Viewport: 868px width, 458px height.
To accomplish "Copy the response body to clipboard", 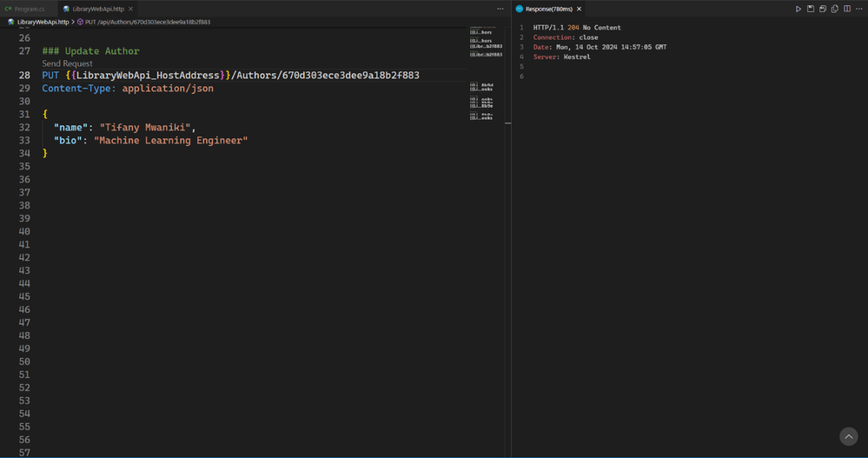I will [835, 9].
